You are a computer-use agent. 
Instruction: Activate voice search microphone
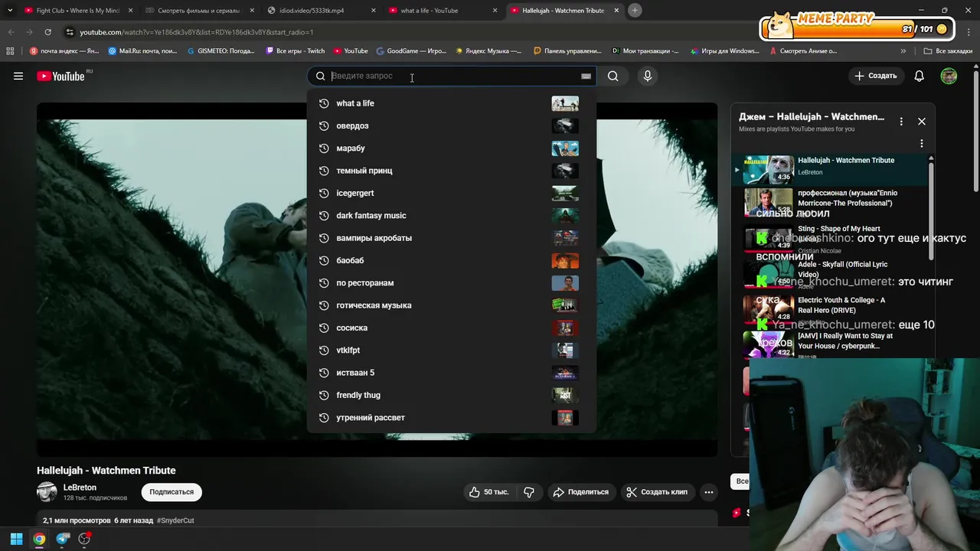tap(647, 76)
